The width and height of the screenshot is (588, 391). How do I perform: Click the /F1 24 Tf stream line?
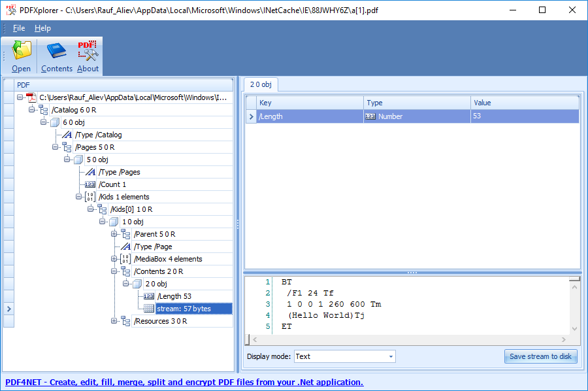(x=310, y=293)
